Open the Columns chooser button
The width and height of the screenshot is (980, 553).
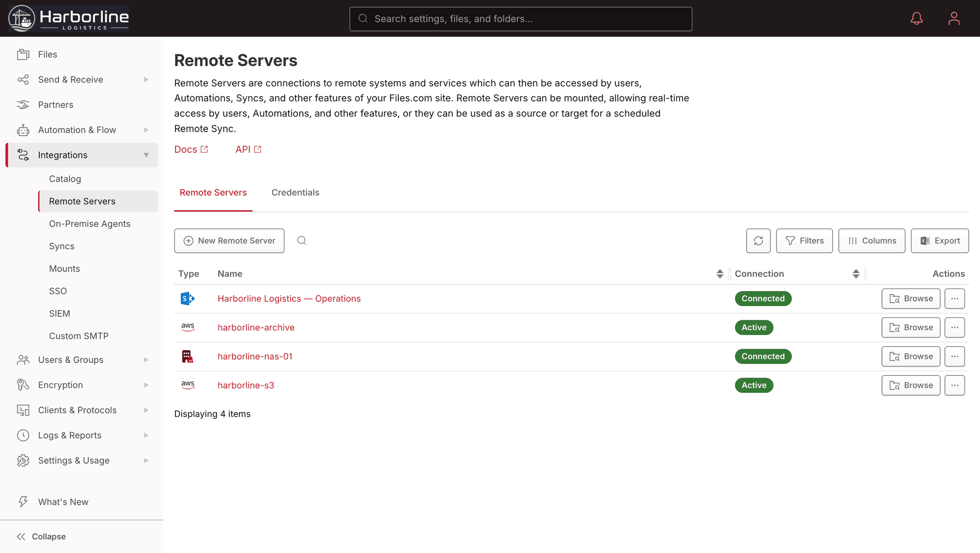click(872, 240)
